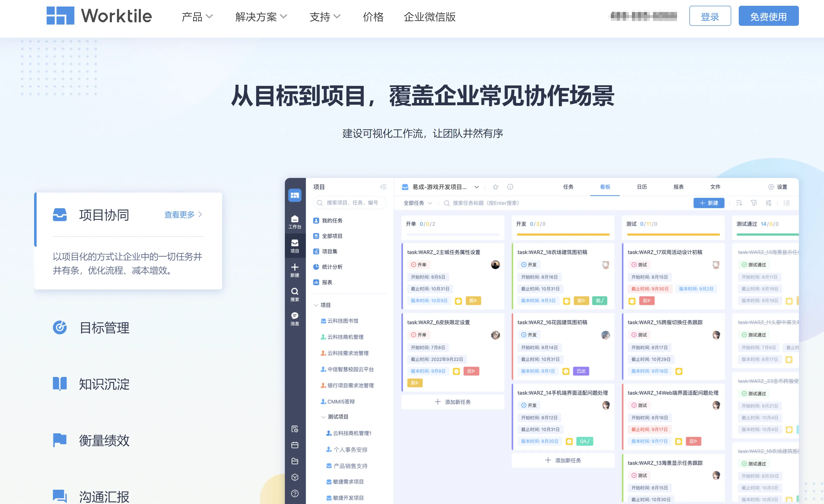Expand the 产品 navigation dropdown
Image resolution: width=824 pixels, height=504 pixels.
coord(197,17)
